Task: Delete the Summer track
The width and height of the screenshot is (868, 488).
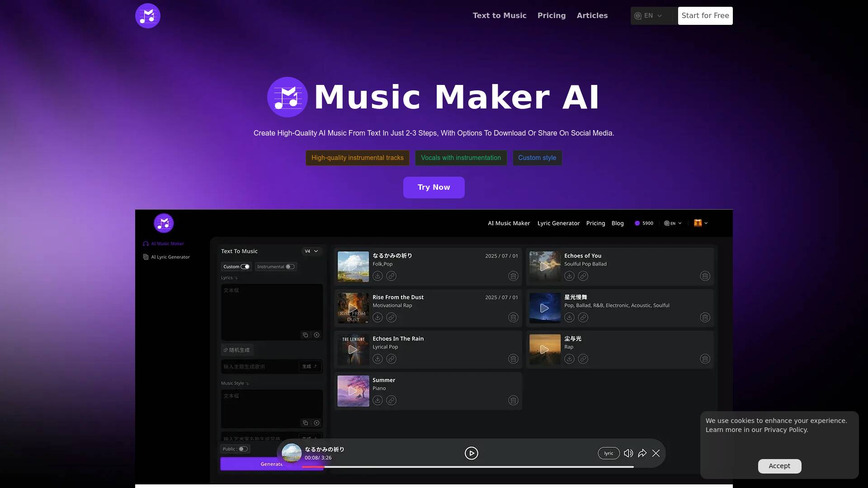Action: [x=513, y=400]
